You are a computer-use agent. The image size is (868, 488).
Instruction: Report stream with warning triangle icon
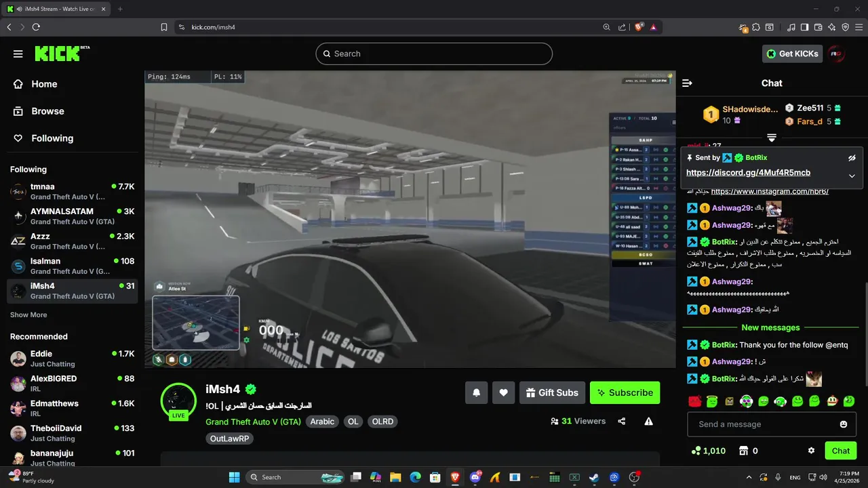(648, 421)
